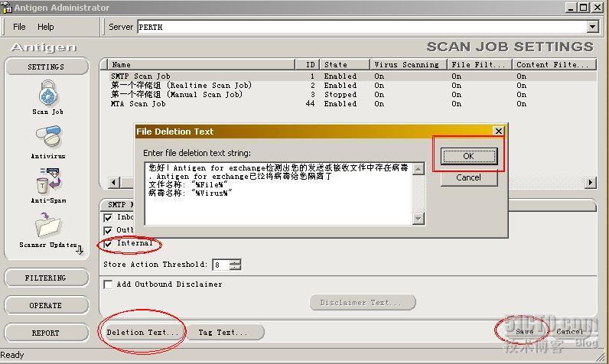Open the Anti-Spam settings icon
The width and height of the screenshot is (609, 364).
pyautogui.click(x=48, y=180)
